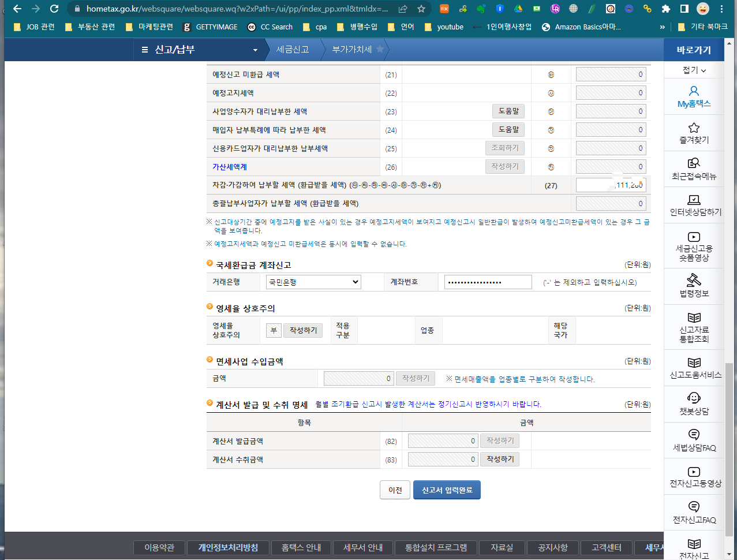The image size is (737, 560).
Task: Watch 세금신고용 숏폼영상 videos
Action: [x=695, y=247]
